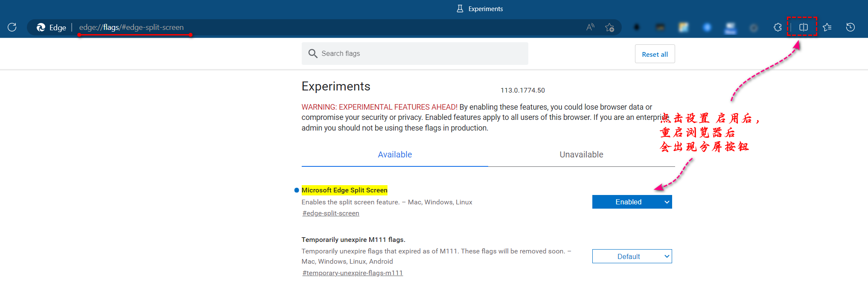The height and width of the screenshot is (288, 868).
Task: Focus the Search flags input field
Action: pyautogui.click(x=415, y=53)
